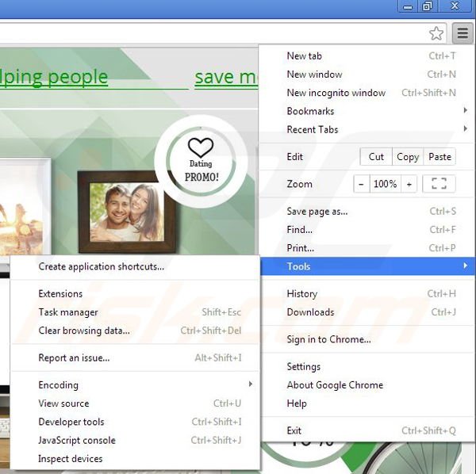Expand the Recent Tabs submenu
The image size is (476, 474).
[368, 129]
